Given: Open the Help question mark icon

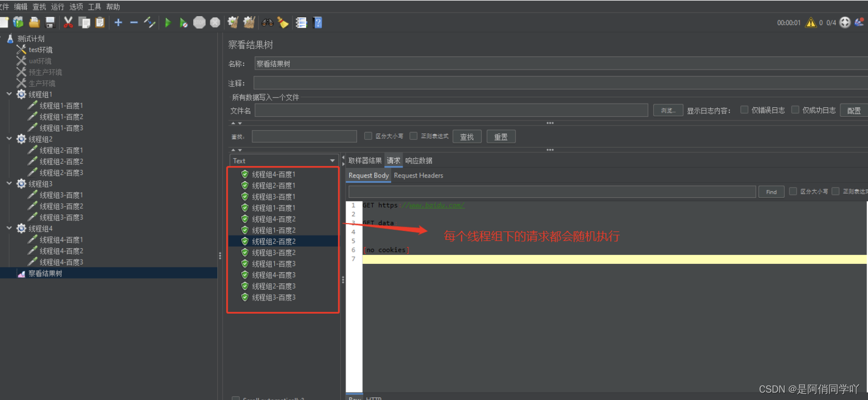Looking at the screenshot, I should pyautogui.click(x=317, y=23).
